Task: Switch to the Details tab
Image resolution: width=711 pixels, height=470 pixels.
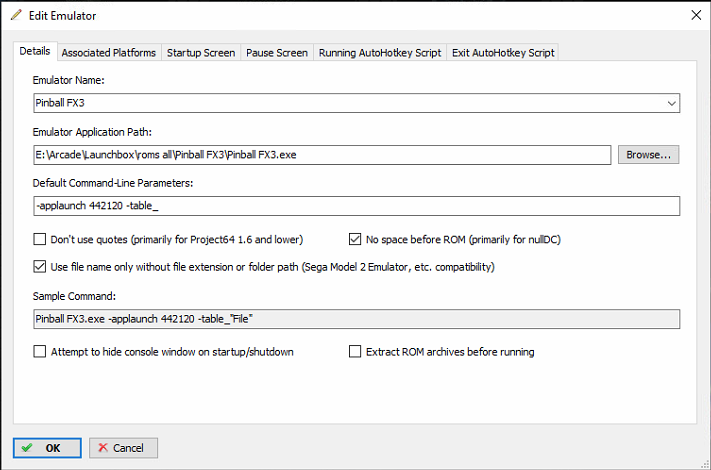Action: [x=35, y=51]
